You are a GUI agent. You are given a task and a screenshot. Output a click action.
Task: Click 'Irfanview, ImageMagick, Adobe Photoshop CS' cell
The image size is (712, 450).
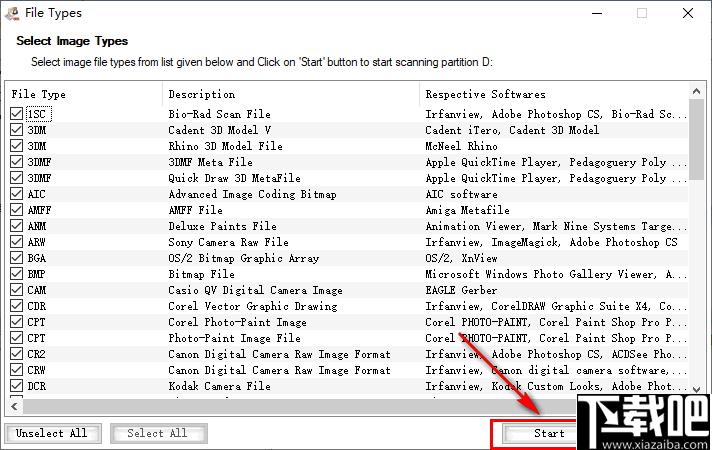[x=551, y=242]
